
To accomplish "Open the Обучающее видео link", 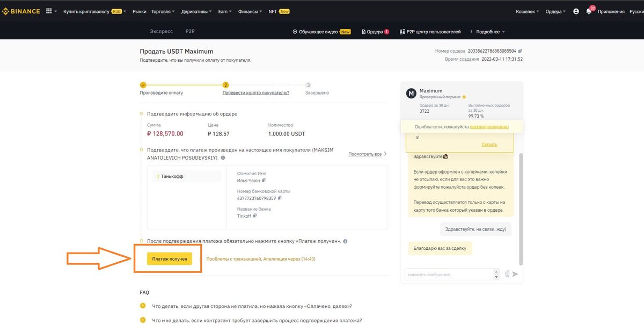I will click(x=321, y=32).
